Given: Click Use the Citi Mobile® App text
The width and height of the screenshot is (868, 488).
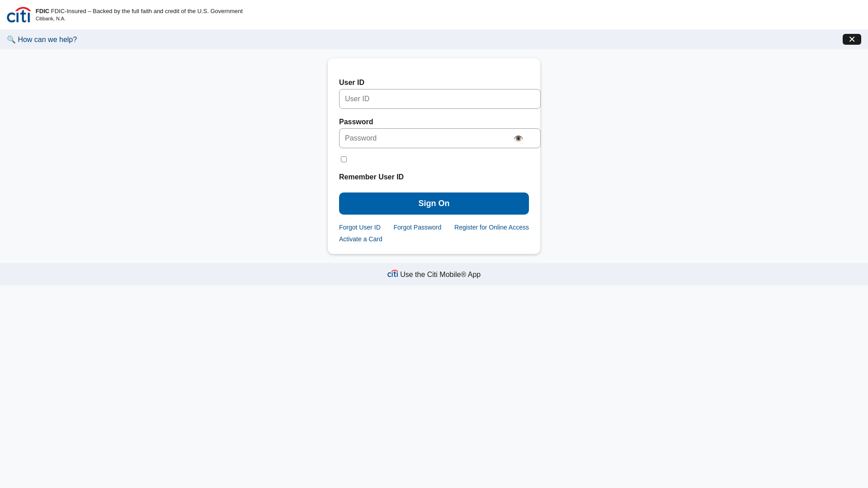Looking at the screenshot, I should (x=440, y=275).
